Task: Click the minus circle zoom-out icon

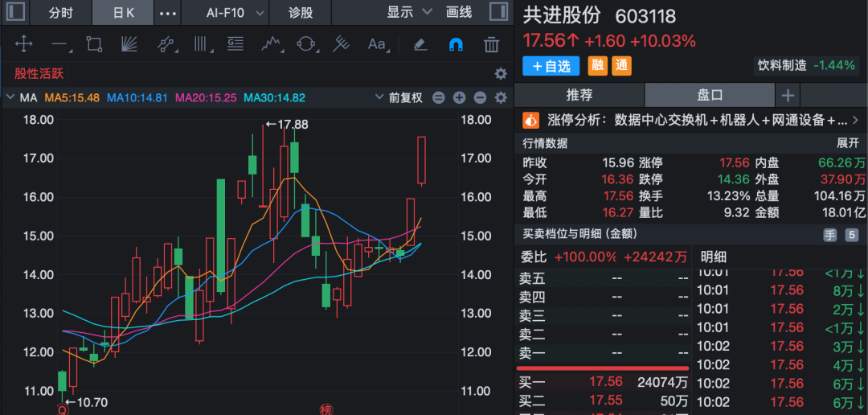Action: pos(480,98)
